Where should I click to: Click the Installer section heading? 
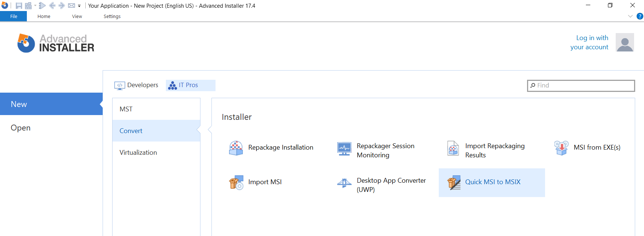[x=237, y=117]
